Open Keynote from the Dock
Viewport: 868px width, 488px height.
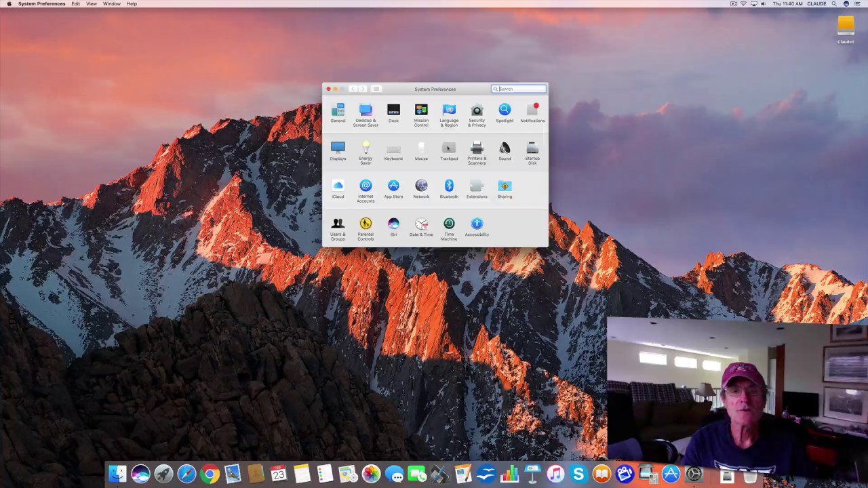click(x=532, y=474)
